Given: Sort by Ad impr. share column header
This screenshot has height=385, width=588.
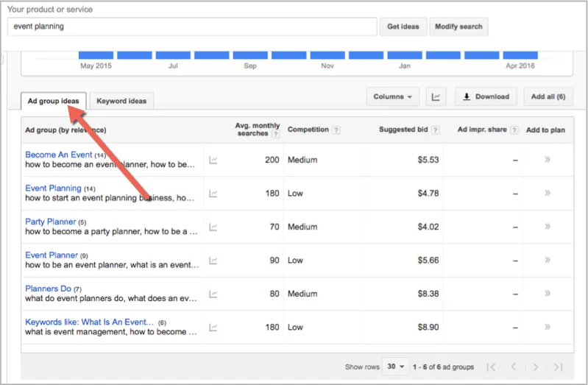Looking at the screenshot, I should tap(482, 130).
